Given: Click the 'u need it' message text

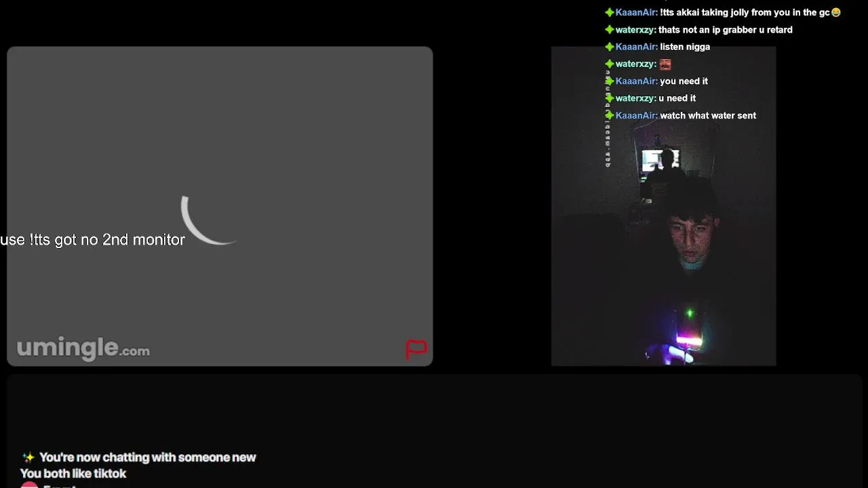Looking at the screenshot, I should (677, 98).
